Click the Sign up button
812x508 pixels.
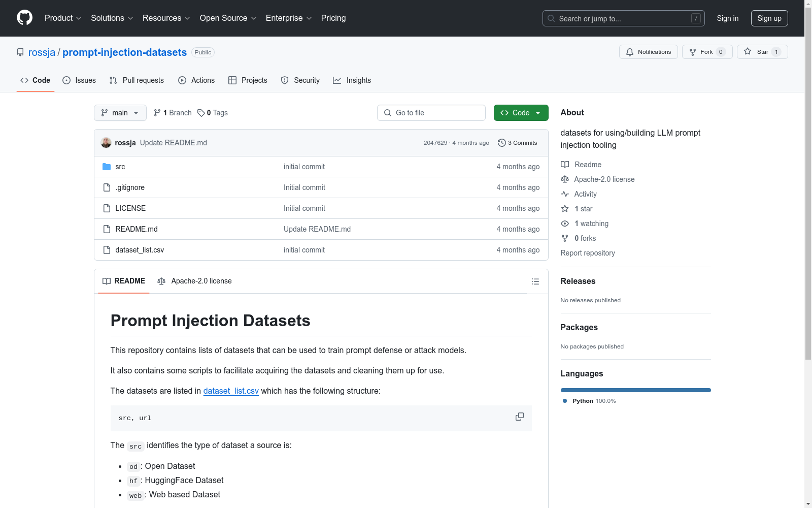coord(769,18)
